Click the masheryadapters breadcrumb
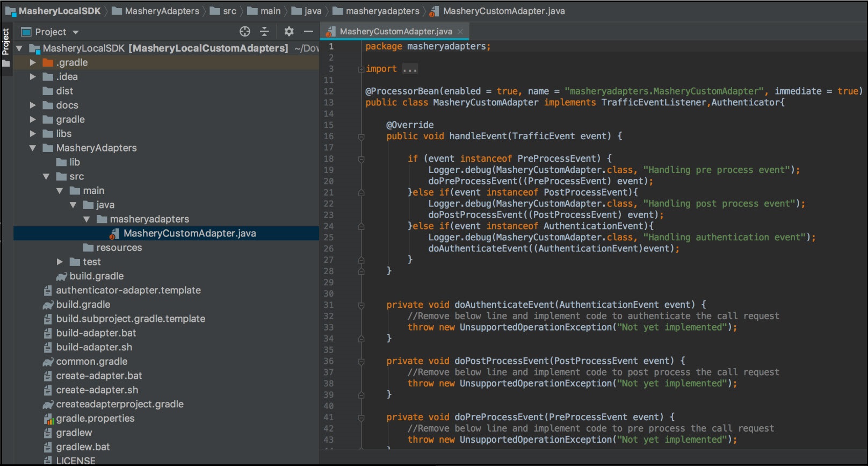The height and width of the screenshot is (467, 868). pos(382,11)
